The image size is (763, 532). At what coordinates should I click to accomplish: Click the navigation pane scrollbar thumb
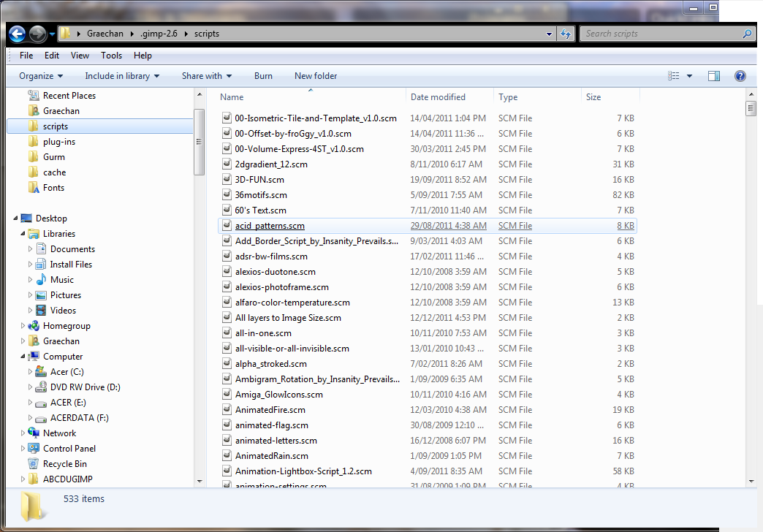coord(199,142)
